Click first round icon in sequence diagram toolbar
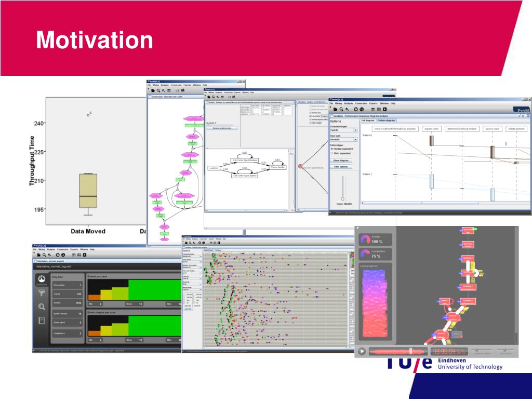Viewport: 532px width, 399px height. click(355, 109)
